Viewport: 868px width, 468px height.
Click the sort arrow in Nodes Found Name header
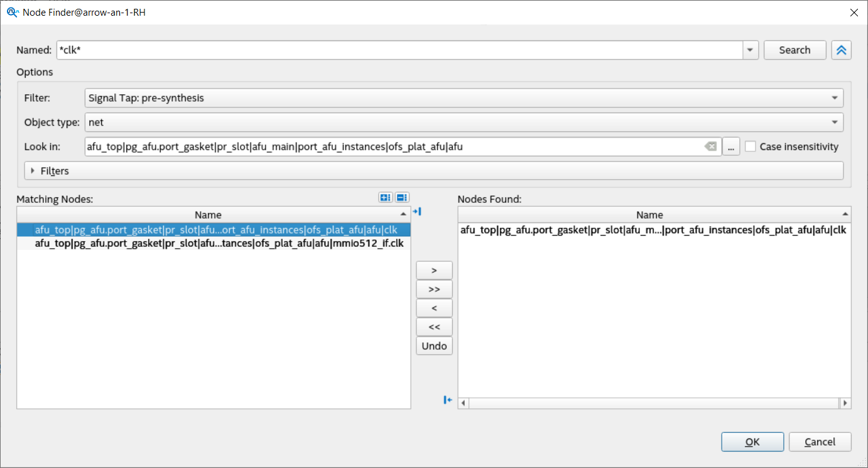[844, 215]
